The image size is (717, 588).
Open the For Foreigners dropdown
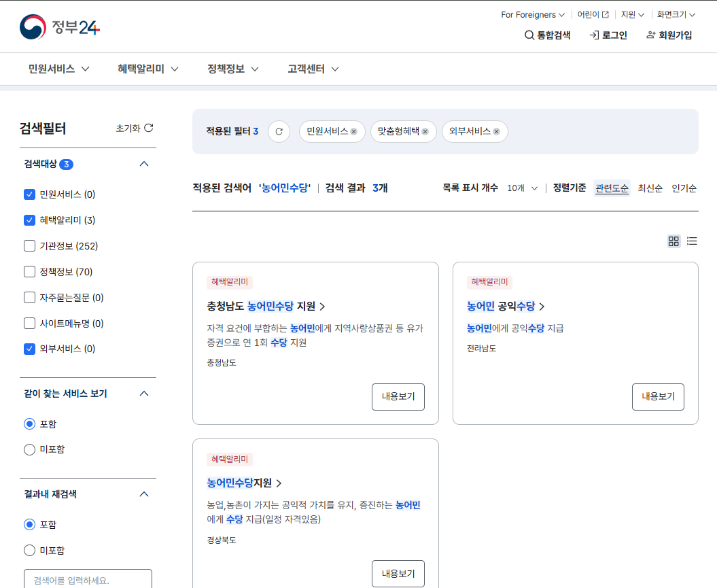(533, 14)
